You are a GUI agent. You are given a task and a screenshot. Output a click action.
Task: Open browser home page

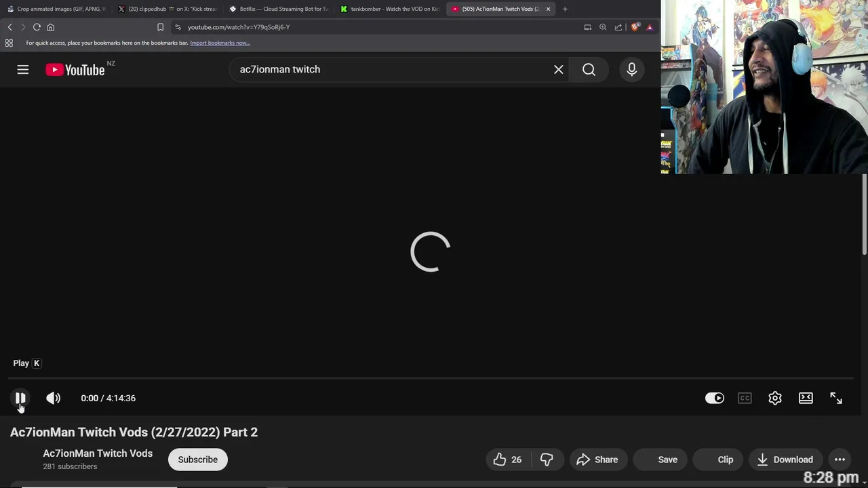tap(50, 27)
